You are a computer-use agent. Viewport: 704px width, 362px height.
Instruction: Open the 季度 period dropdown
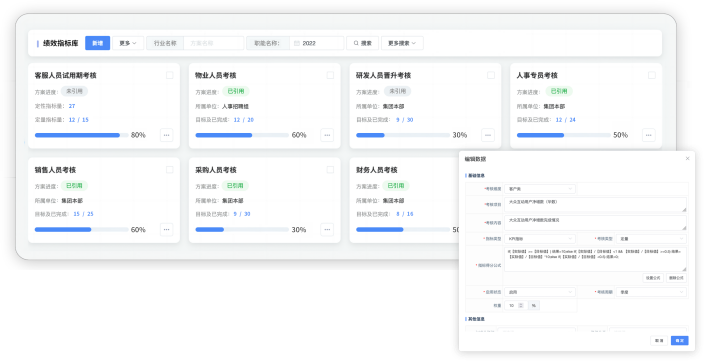(x=651, y=292)
